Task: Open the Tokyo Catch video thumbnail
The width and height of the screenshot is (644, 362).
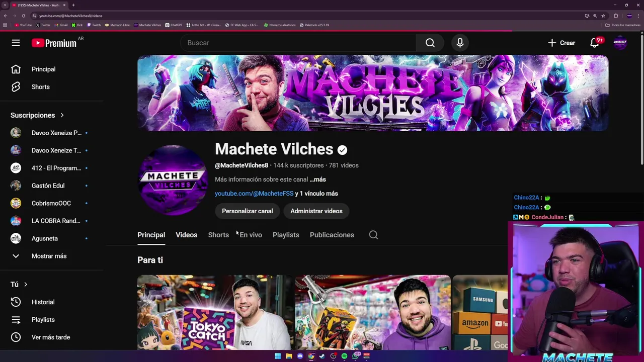Action: tap(215, 312)
